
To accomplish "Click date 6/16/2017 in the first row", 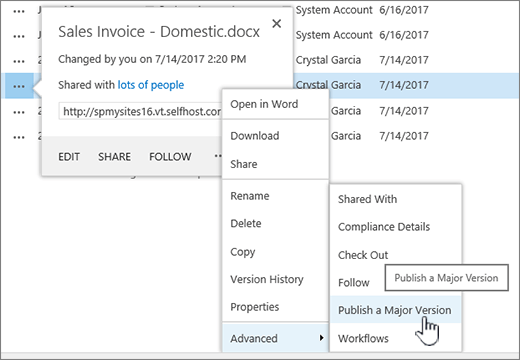I will [x=404, y=10].
